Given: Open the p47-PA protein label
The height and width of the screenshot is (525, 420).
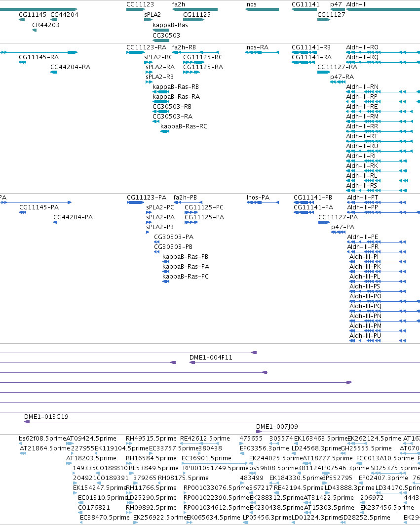Looking at the screenshot, I should [x=343, y=227].
